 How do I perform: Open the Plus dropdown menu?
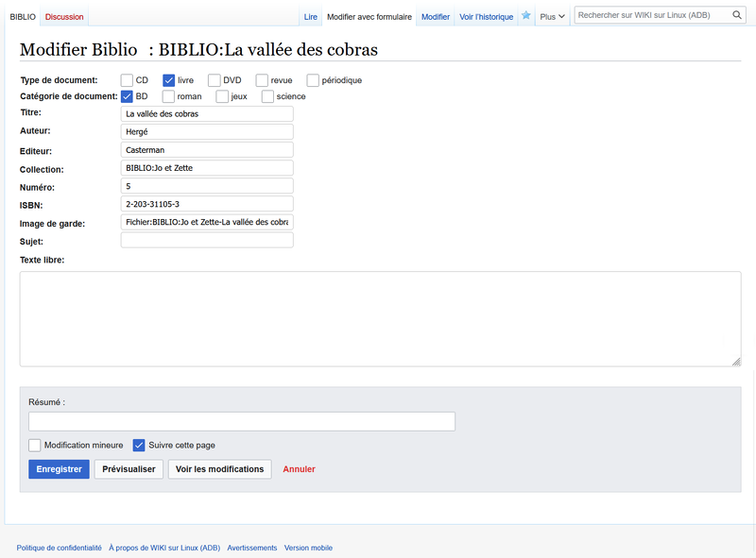click(x=552, y=16)
